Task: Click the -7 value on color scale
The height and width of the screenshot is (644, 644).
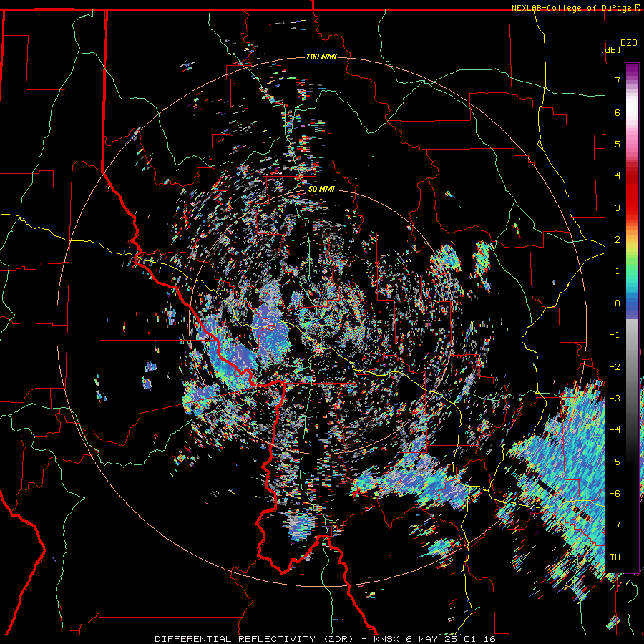Action: tap(615, 525)
